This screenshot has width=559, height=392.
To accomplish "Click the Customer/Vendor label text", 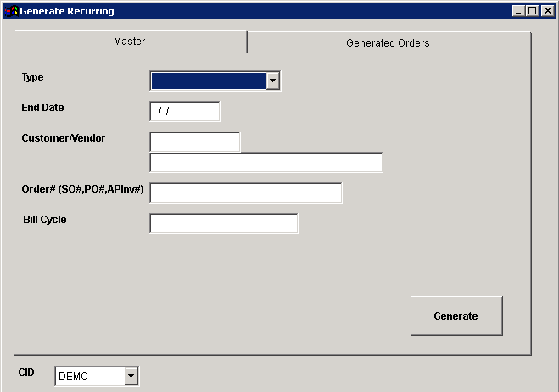I will point(64,137).
